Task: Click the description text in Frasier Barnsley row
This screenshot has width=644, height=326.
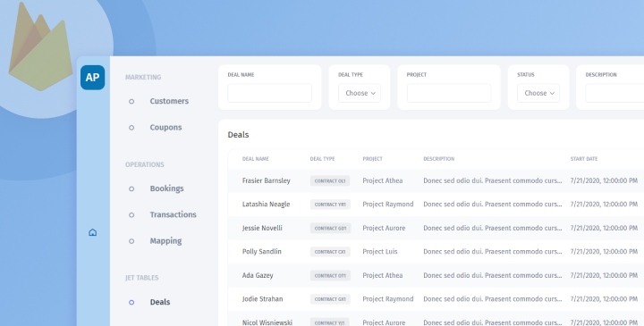Action: tap(493, 180)
